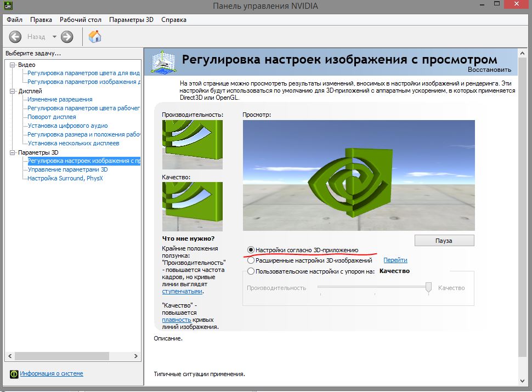
Task: Select Расширенные настройки 3D-изображений radio button
Action: tap(251, 260)
